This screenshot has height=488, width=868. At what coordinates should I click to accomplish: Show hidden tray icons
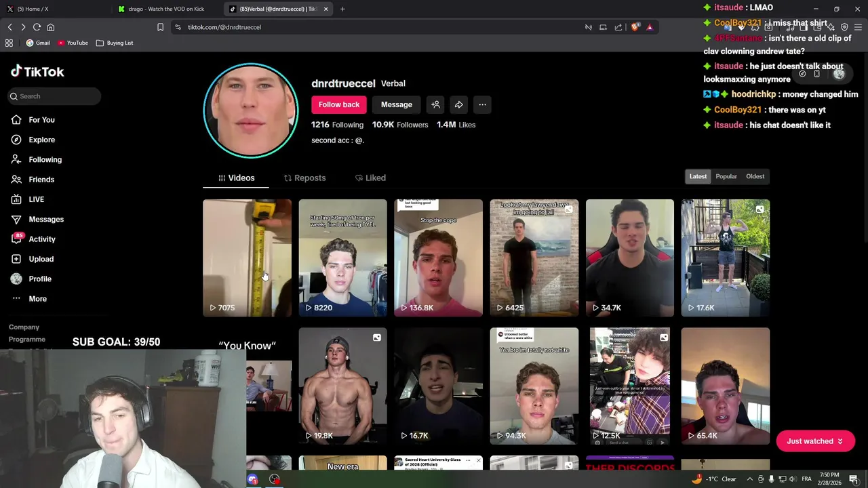[x=750, y=479]
